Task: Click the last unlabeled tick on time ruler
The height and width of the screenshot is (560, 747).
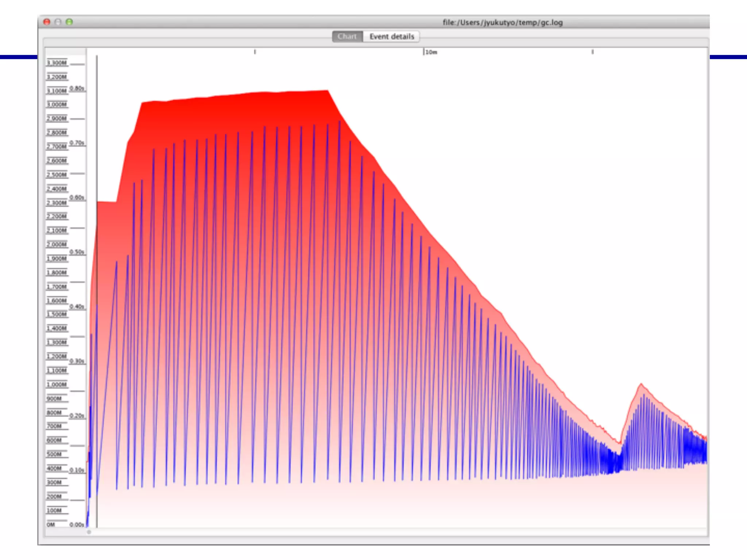Action: point(592,52)
